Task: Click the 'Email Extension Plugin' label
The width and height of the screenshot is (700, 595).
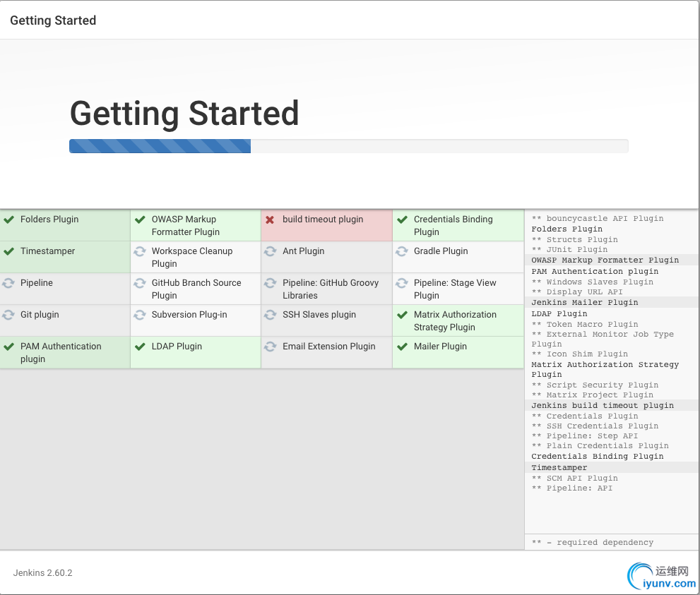Action: pos(329,346)
